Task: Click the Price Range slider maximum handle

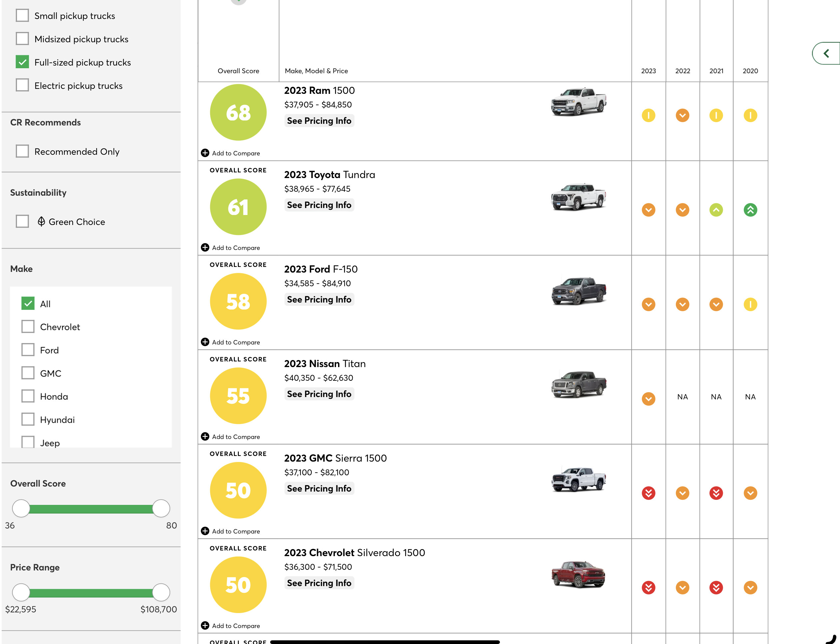Action: click(161, 592)
